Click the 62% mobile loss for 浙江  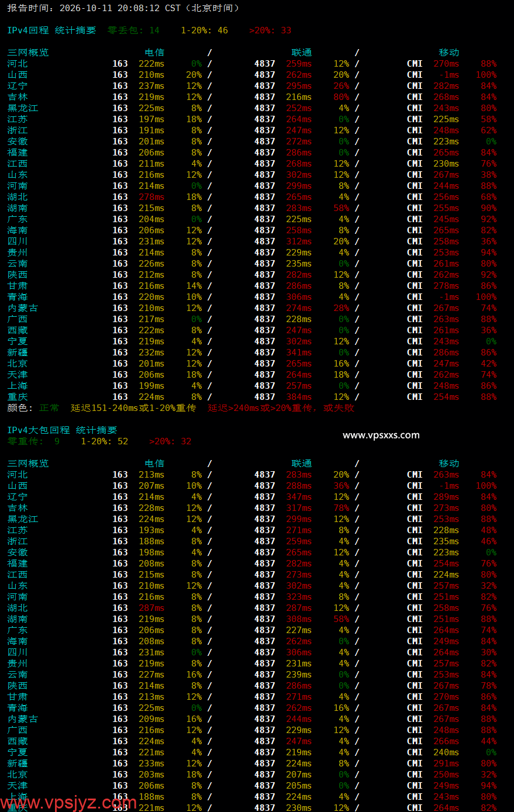pos(489,130)
